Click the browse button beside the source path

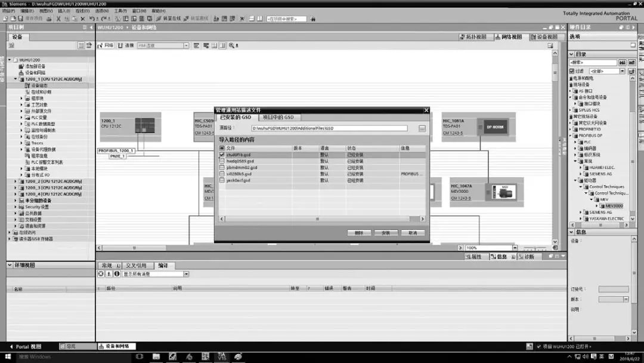click(422, 128)
